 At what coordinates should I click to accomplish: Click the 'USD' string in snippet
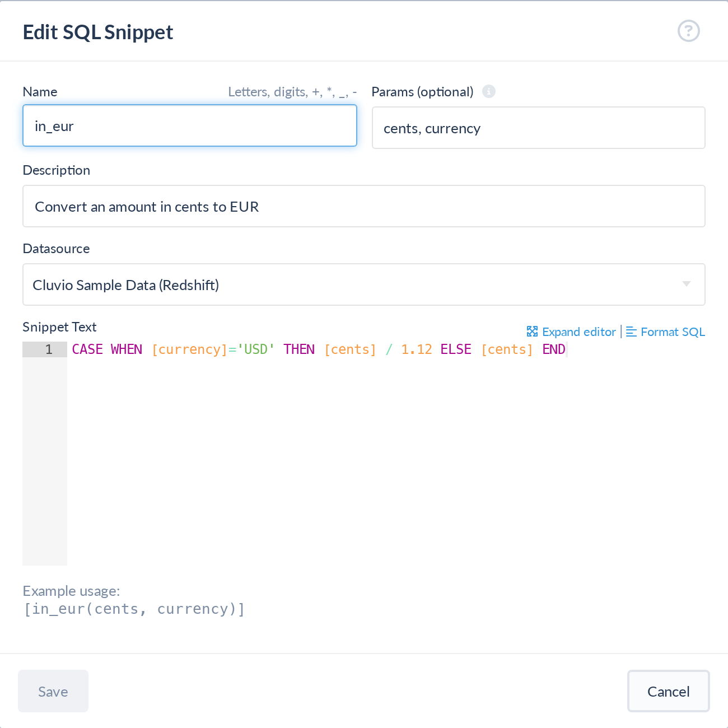click(x=256, y=349)
